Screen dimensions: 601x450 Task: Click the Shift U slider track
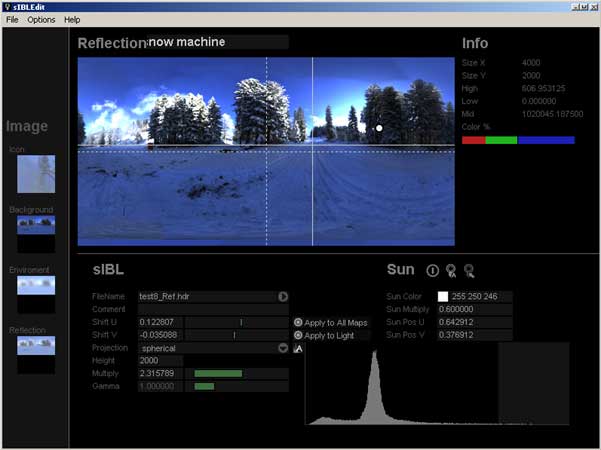click(x=236, y=322)
